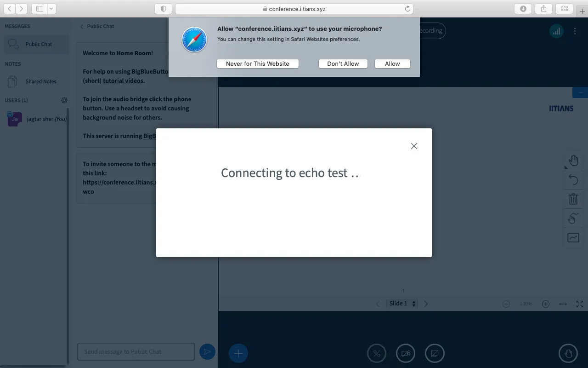
Task: Open Shared Notes
Action: 37,81
